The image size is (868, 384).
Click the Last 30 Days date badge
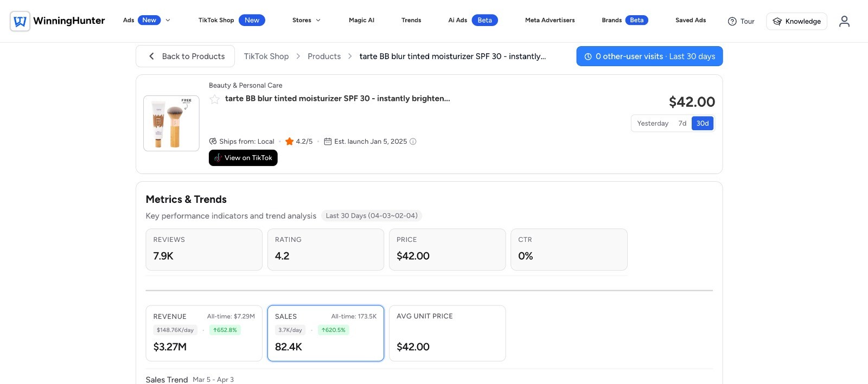[372, 216]
